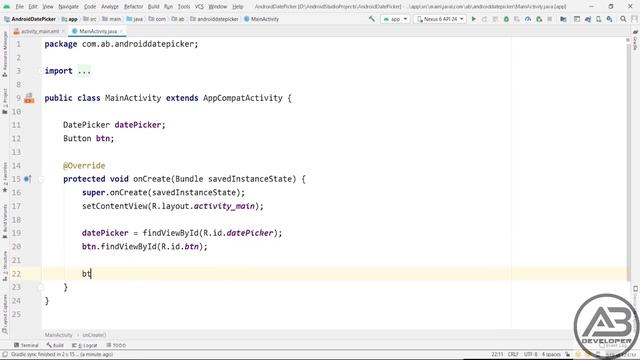Click the 4 spaces indent indicator

551,354
